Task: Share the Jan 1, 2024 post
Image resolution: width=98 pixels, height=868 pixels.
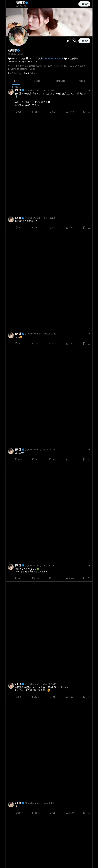Action: click(x=89, y=578)
